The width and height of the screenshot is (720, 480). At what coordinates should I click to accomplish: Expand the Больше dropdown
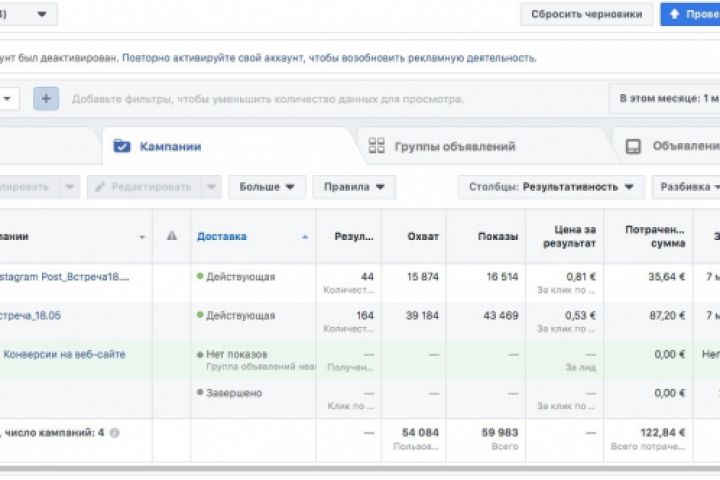(267, 187)
